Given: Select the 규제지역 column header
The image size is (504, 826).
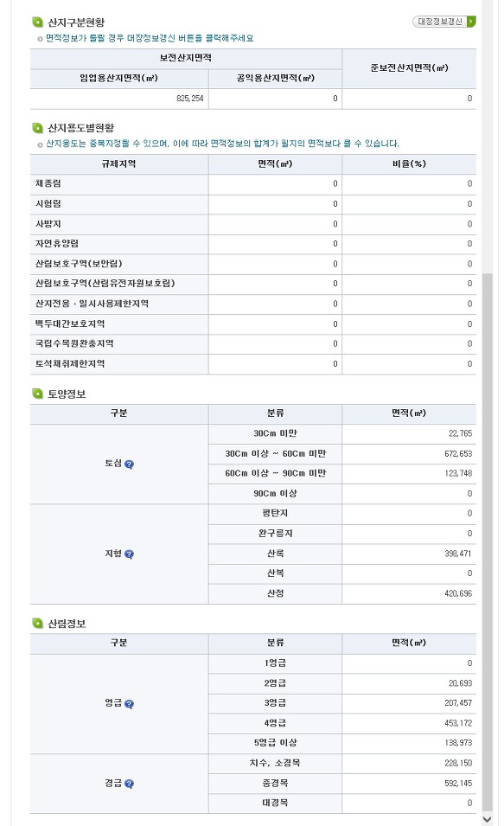Looking at the screenshot, I should point(119,163).
